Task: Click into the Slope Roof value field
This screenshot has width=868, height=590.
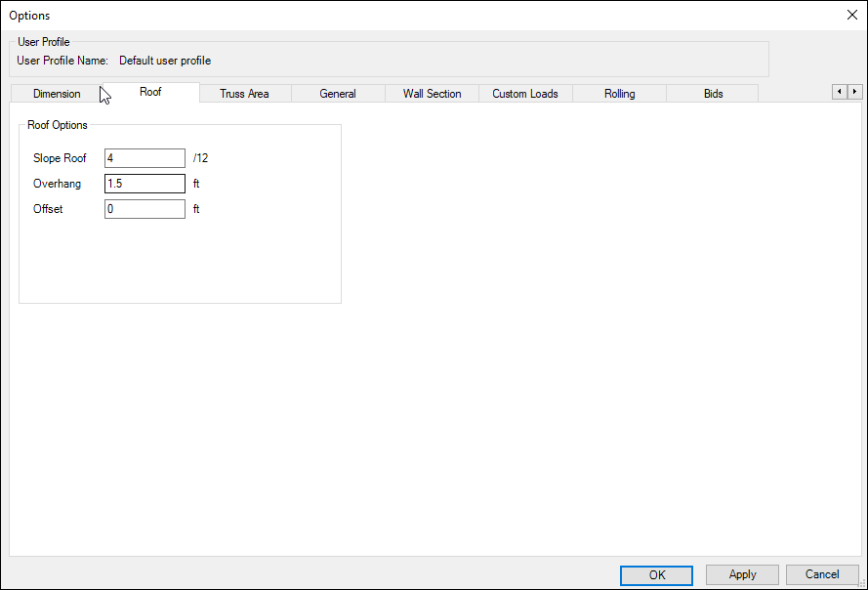Action: coord(145,158)
